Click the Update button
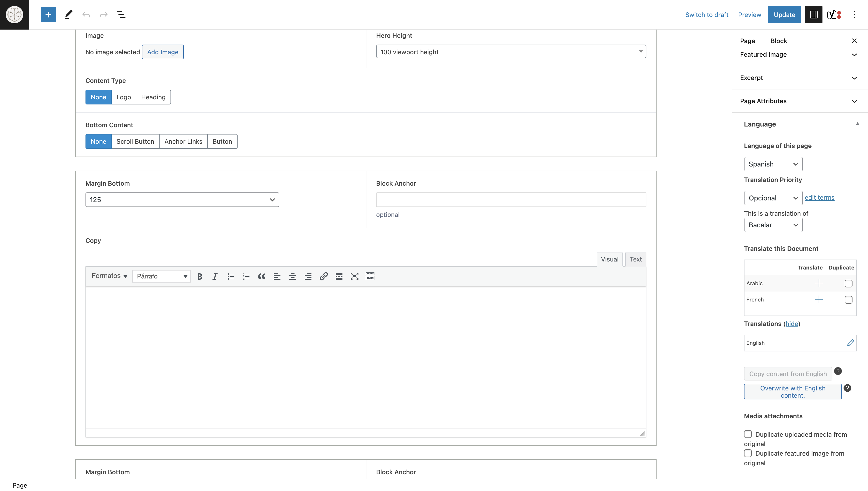868x491 pixels. click(784, 15)
